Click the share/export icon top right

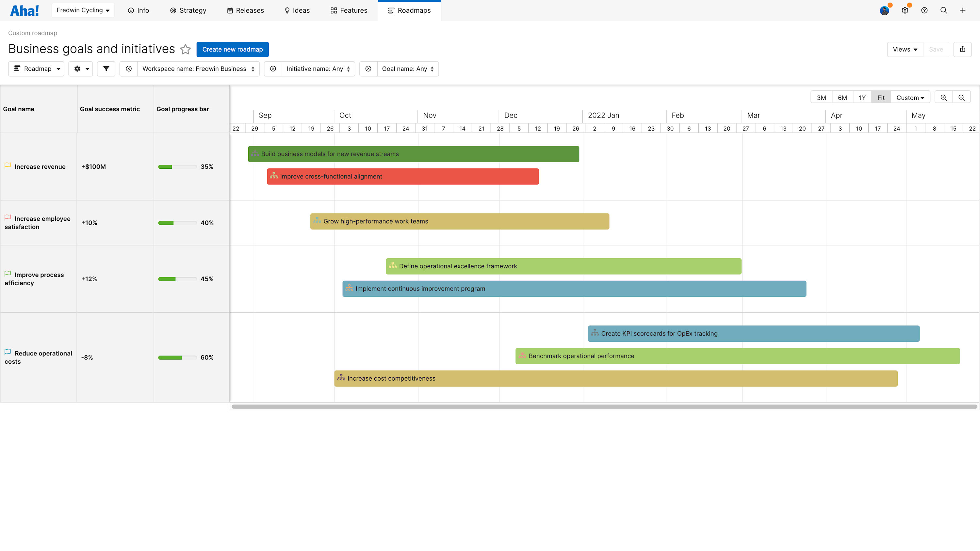pos(962,49)
